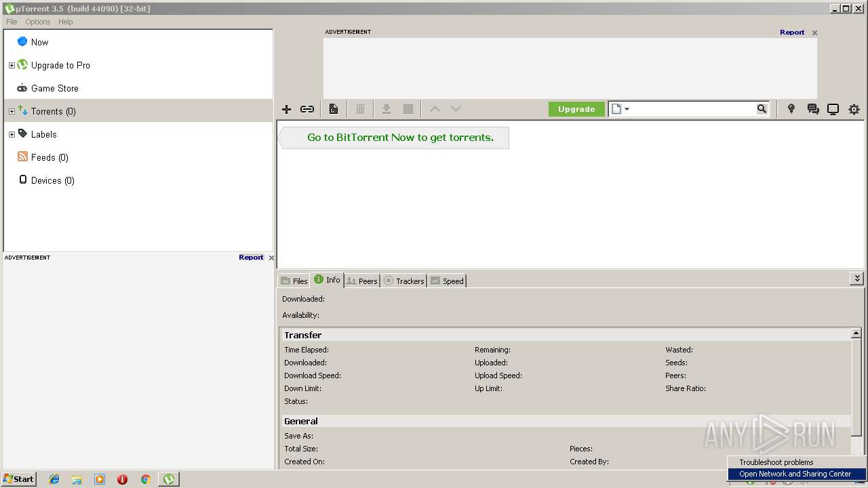Switch to the Info tab
Viewport: 868px width, 488px height.
(328, 280)
